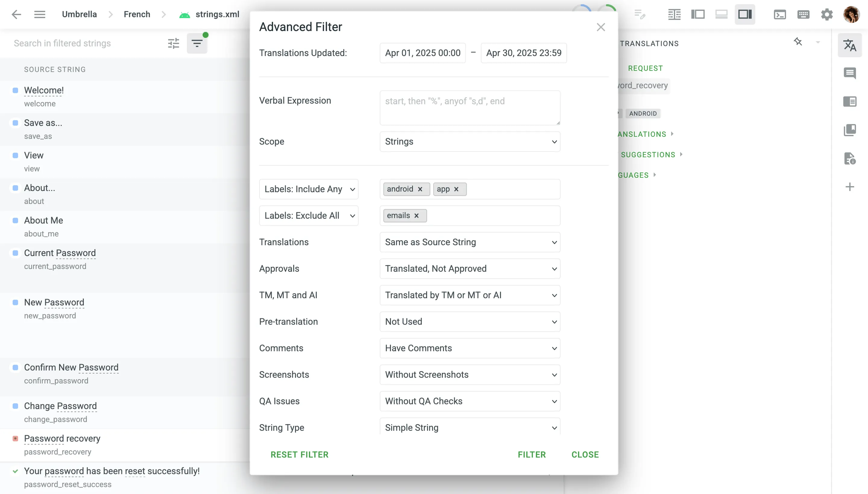Screen dimensions: 868x494
Task: Open the search settings sliders icon
Action: point(174,43)
